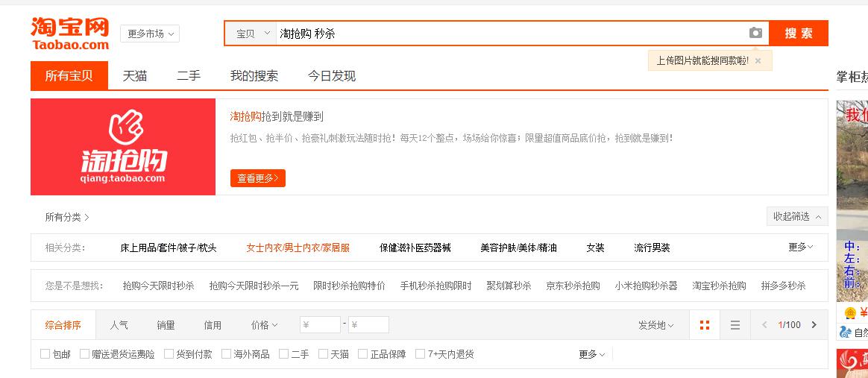Switch to the 天猫 tab
Image resolution: width=868 pixels, height=378 pixels.
135,76
